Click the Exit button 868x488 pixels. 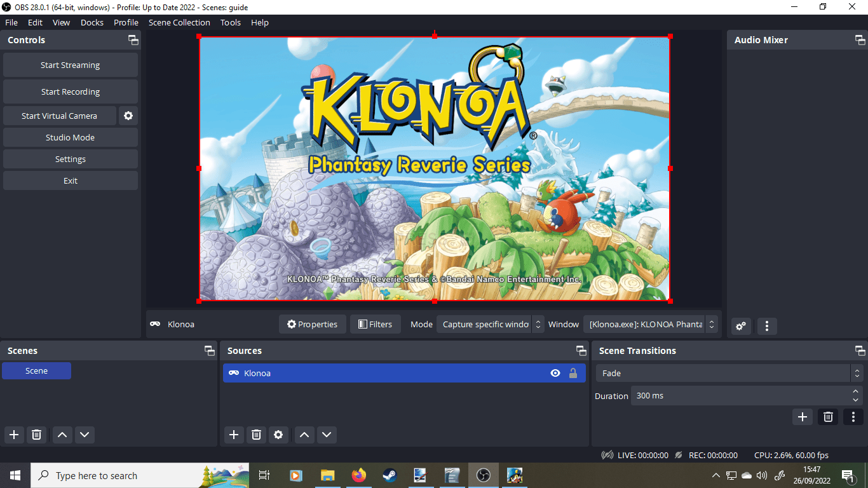tap(71, 180)
